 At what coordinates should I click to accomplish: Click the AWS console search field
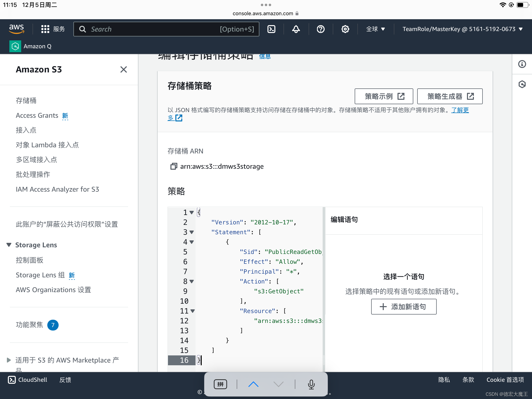point(166,29)
